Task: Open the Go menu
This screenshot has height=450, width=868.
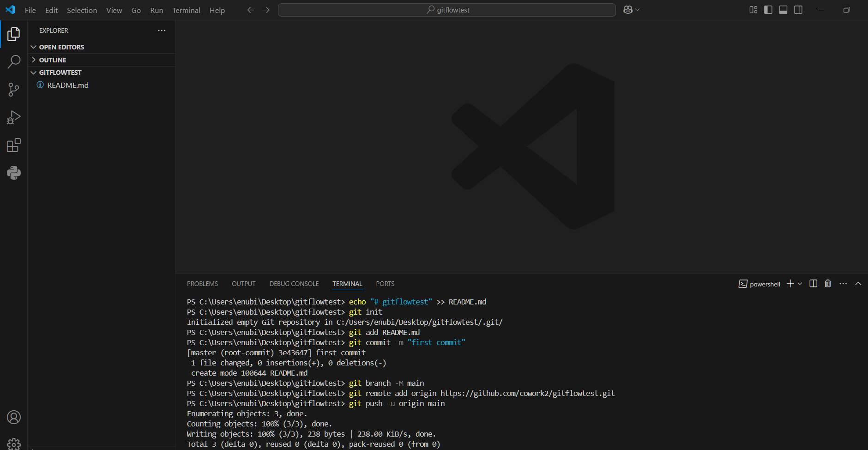Action: [136, 10]
